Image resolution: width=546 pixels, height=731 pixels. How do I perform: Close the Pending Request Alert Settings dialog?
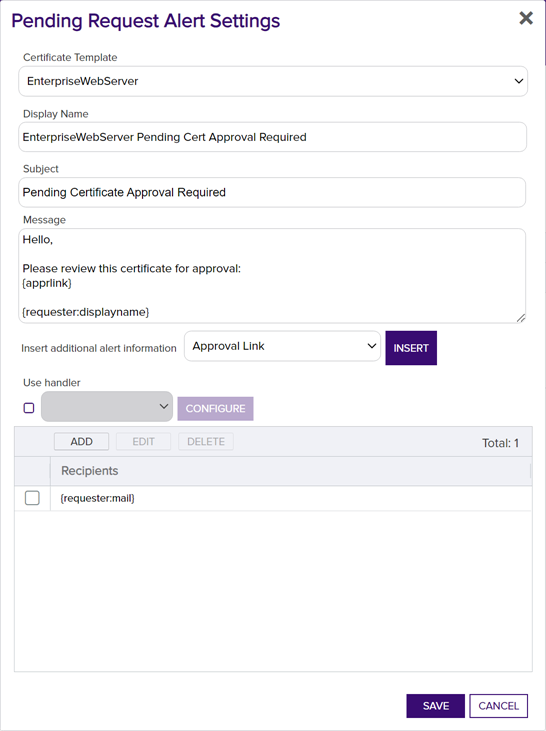526,18
